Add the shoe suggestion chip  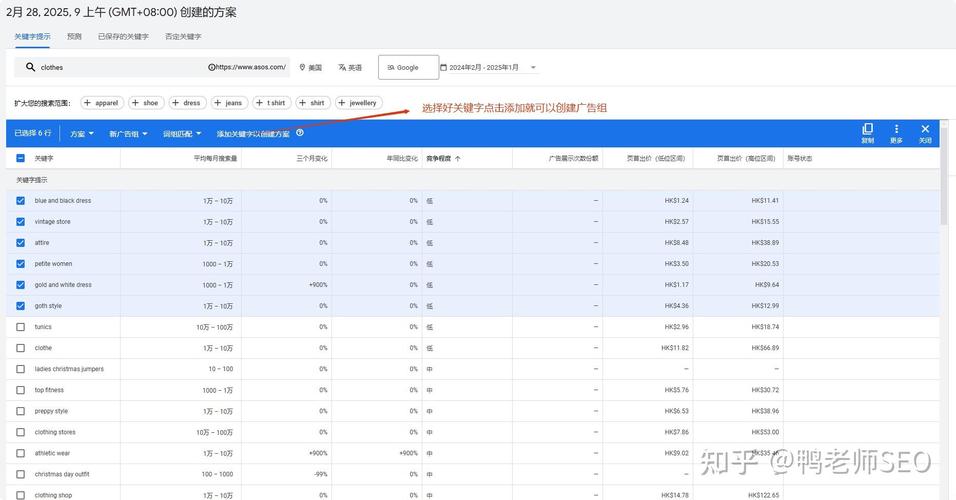(x=146, y=103)
